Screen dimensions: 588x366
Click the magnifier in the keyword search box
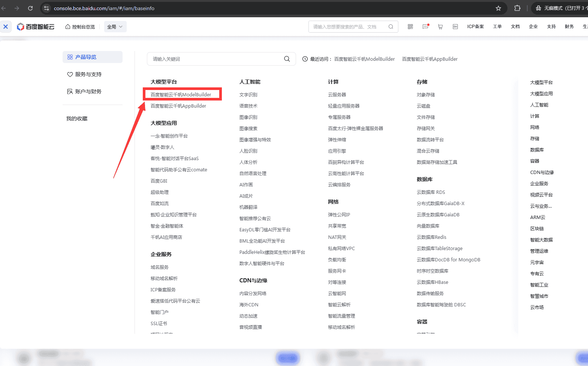pos(287,59)
